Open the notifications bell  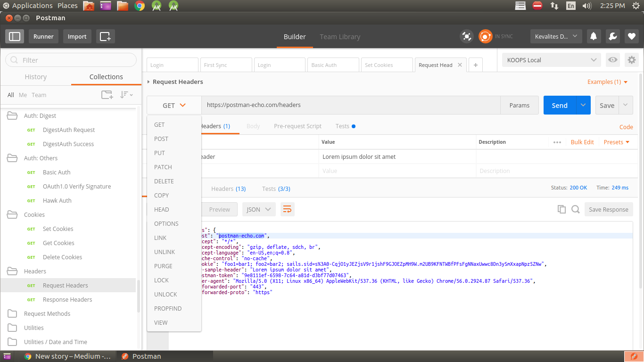tap(594, 36)
